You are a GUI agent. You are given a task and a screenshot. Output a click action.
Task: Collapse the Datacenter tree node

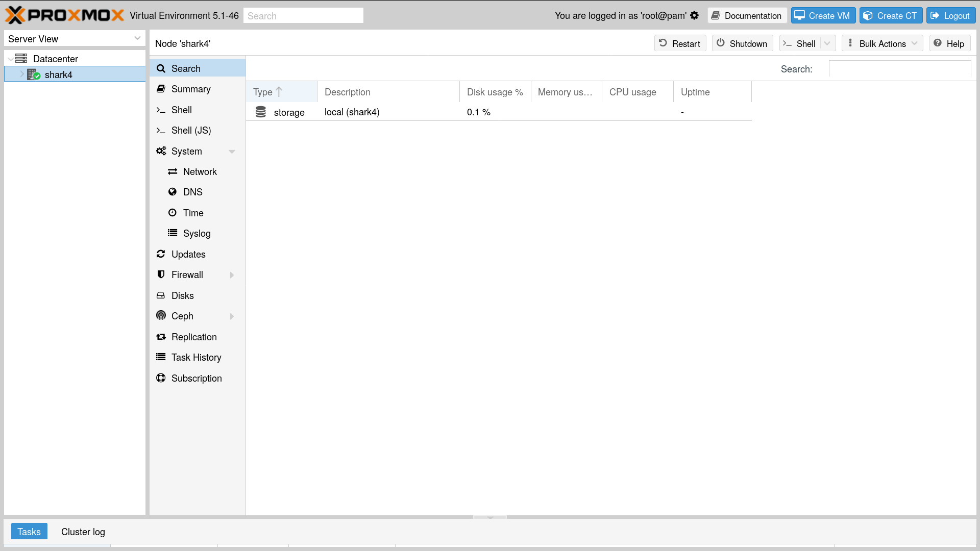tap(11, 59)
